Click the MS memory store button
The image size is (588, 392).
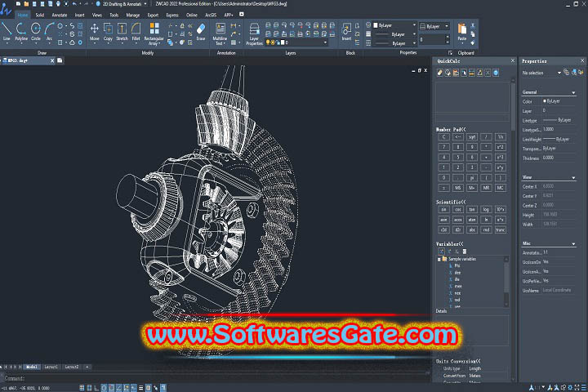[x=458, y=188]
